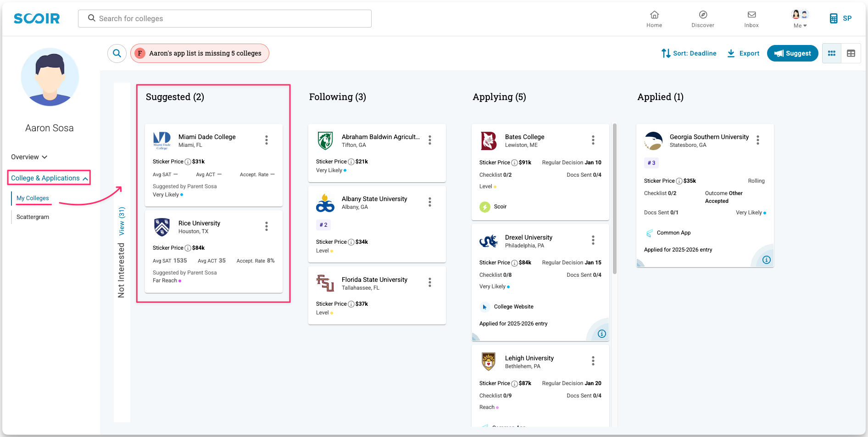Click the Search for colleges field

click(x=225, y=18)
